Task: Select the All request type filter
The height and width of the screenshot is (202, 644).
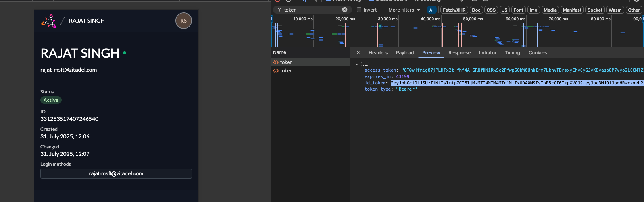Action: pos(432,10)
